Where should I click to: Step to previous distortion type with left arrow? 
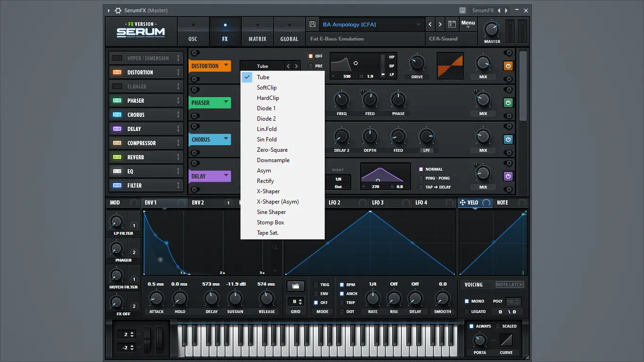pyautogui.click(x=289, y=66)
